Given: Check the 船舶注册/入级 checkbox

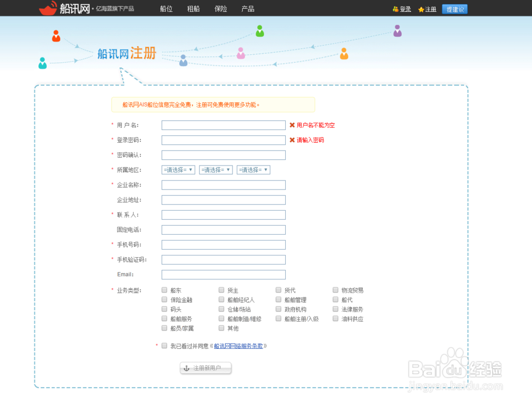Looking at the screenshot, I should 279,318.
